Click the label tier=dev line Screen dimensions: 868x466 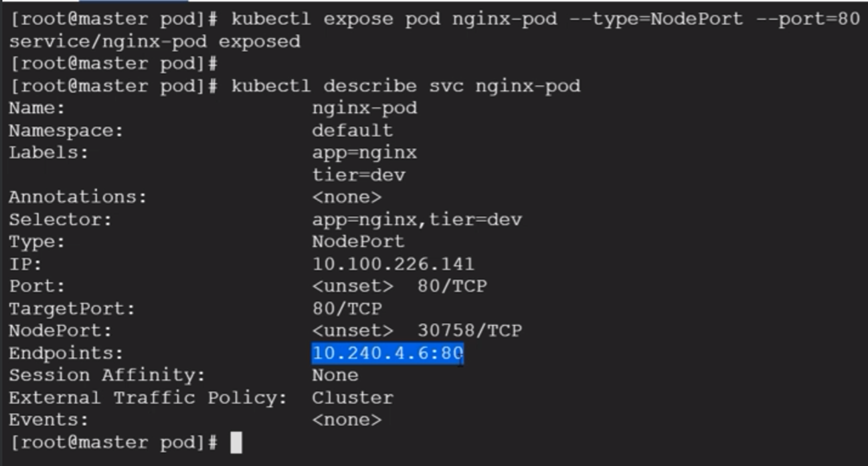click(x=358, y=175)
